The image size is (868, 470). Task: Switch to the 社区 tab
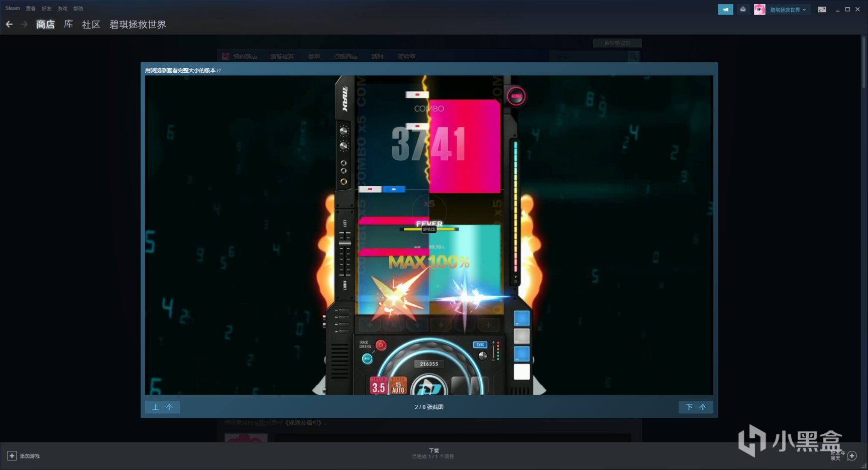[x=91, y=24]
